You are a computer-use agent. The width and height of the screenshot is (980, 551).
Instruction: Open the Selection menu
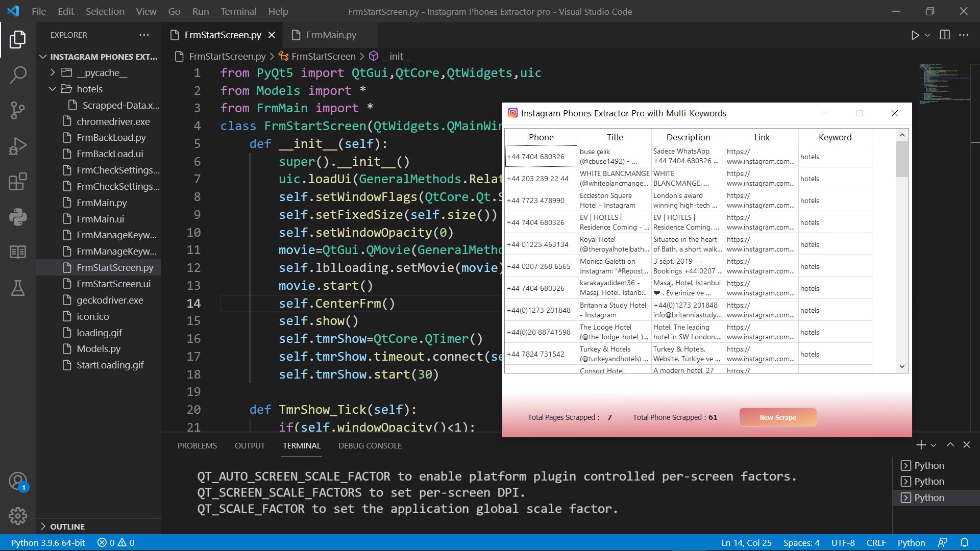(105, 11)
